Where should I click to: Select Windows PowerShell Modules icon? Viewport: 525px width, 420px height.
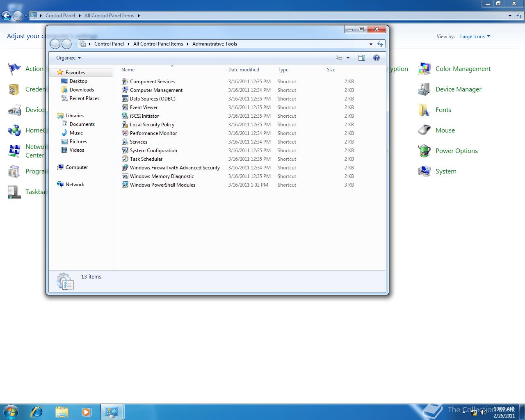tap(125, 185)
